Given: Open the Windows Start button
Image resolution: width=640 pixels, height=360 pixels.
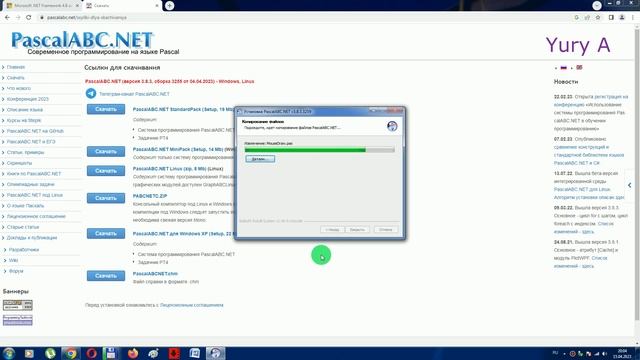Looking at the screenshot, I should coord(9,353).
